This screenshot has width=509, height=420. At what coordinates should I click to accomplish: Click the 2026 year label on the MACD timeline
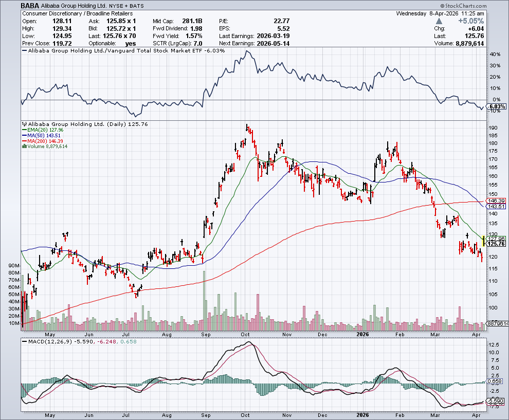363,414
